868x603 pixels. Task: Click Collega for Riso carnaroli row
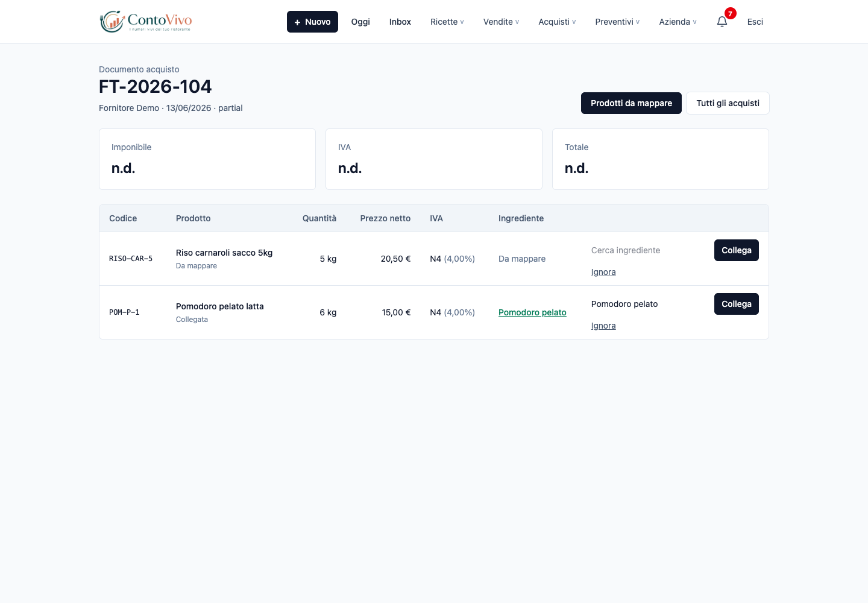[737, 250]
